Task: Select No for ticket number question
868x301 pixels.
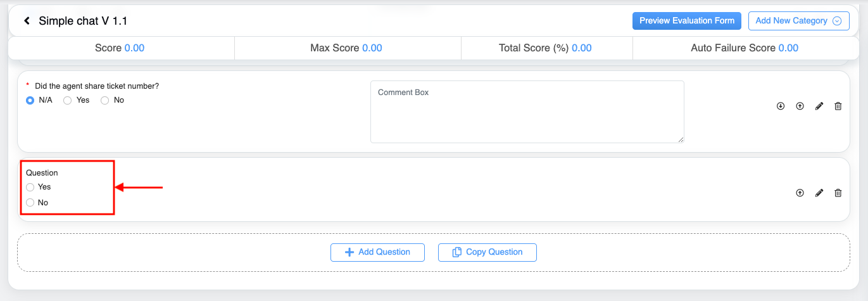Action: pyautogui.click(x=105, y=100)
